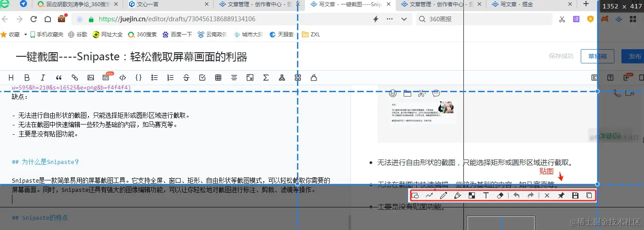Reload the page with refresh icon
The height and width of the screenshot is (230, 644).
coord(34,19)
